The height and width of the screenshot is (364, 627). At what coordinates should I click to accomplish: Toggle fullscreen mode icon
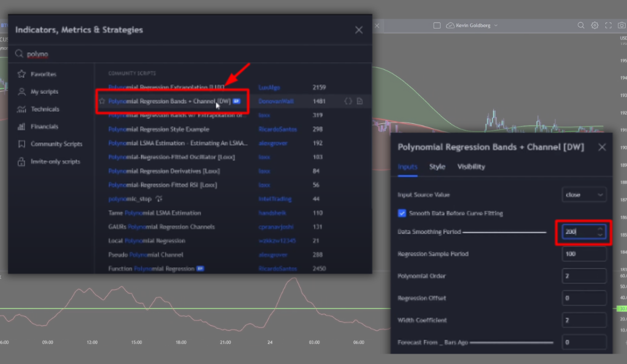tap(608, 25)
